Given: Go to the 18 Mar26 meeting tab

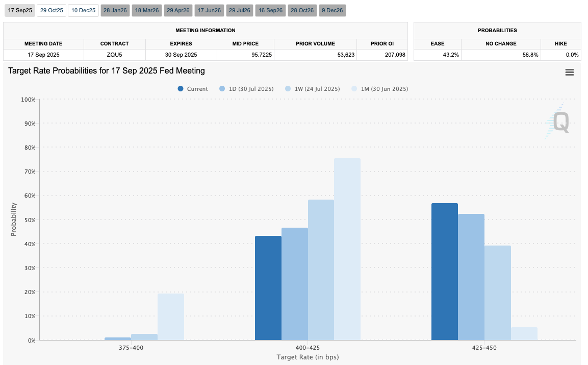Looking at the screenshot, I should 146,10.
